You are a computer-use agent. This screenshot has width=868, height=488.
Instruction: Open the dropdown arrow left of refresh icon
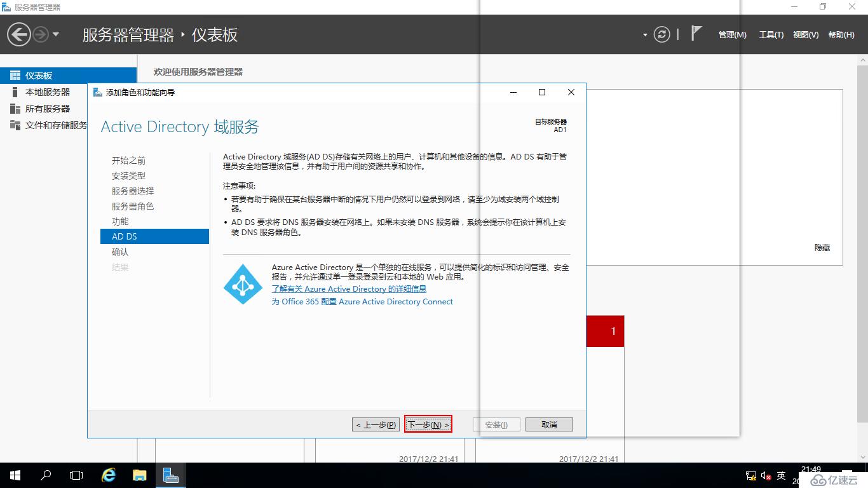[645, 35]
